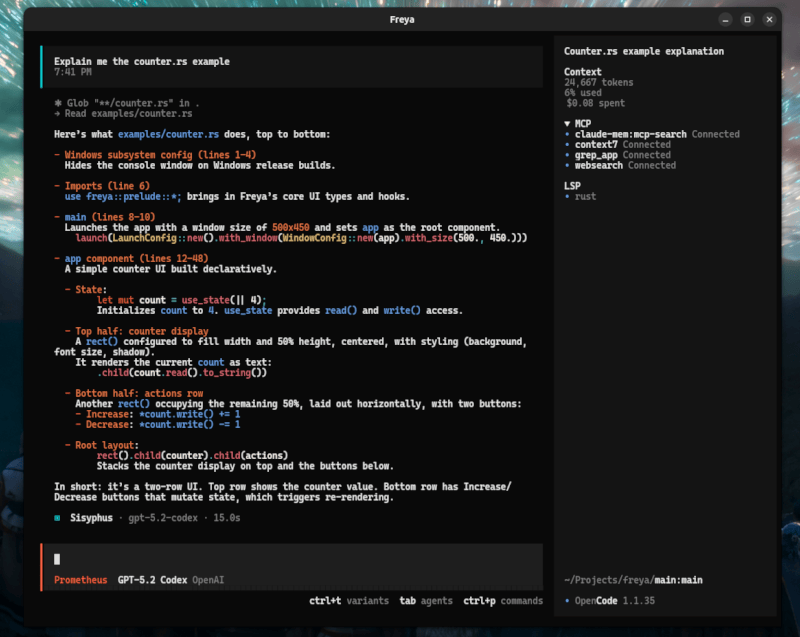Click the dot icon before OpenCode version
The height and width of the screenshot is (637, 800).
point(567,601)
